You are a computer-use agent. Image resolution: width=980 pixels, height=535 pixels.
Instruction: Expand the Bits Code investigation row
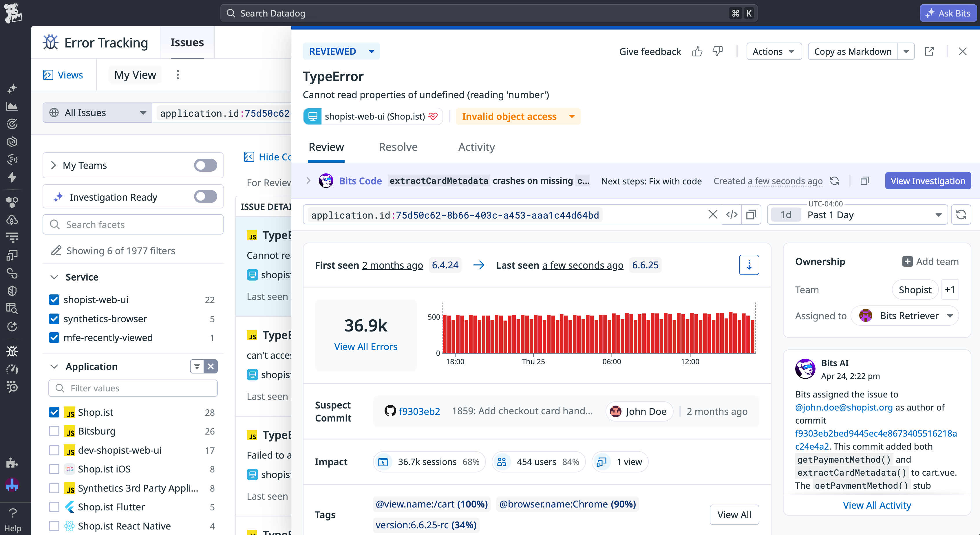[308, 181]
